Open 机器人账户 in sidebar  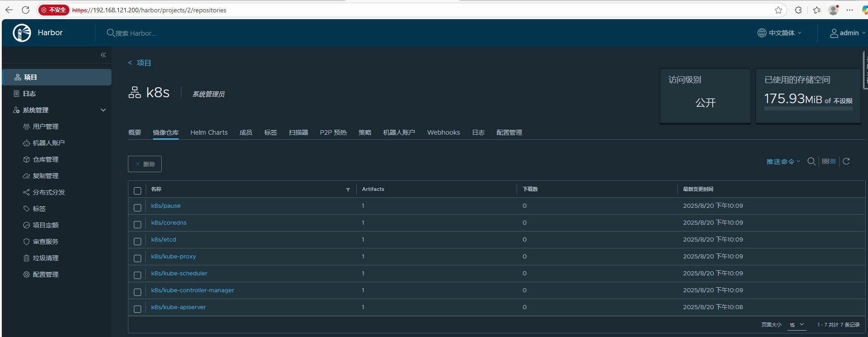tap(48, 143)
